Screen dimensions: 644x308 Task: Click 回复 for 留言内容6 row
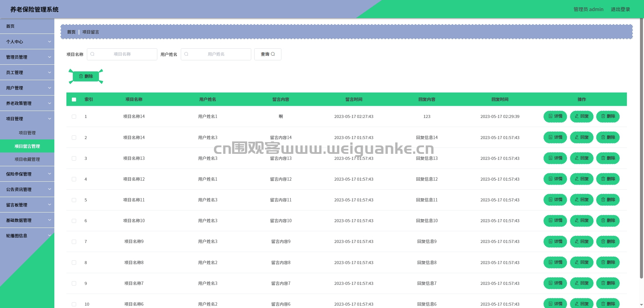(582, 303)
